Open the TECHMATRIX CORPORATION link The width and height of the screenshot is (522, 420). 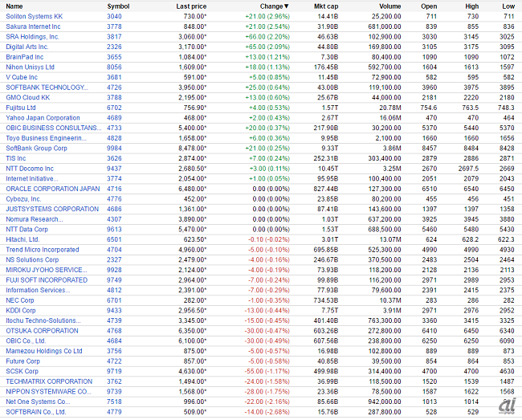[x=49, y=381]
